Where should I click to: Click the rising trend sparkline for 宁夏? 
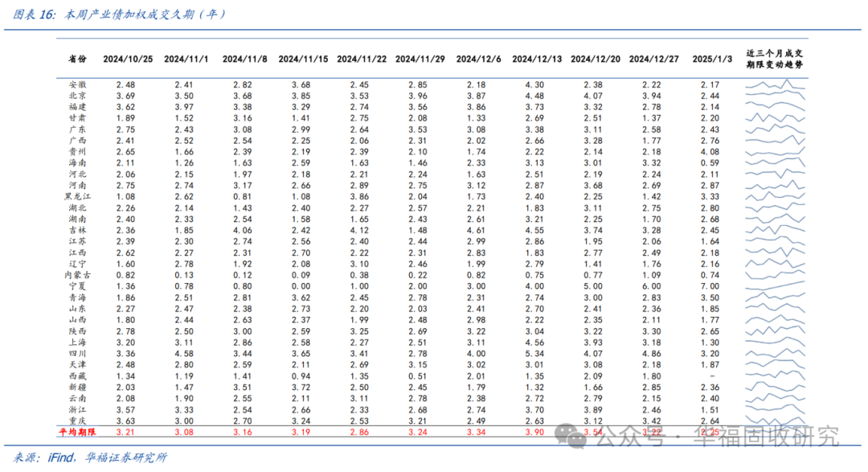pyautogui.click(x=775, y=286)
